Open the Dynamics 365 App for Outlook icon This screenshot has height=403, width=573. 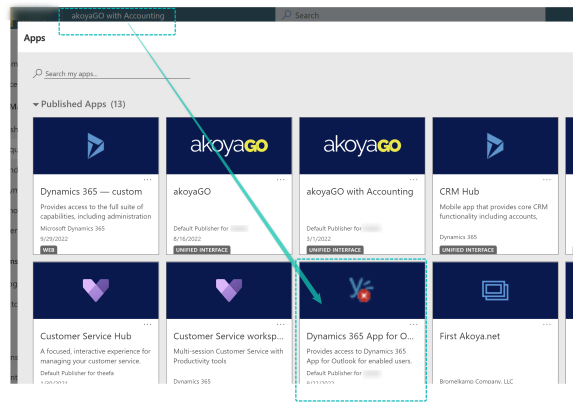point(362,290)
